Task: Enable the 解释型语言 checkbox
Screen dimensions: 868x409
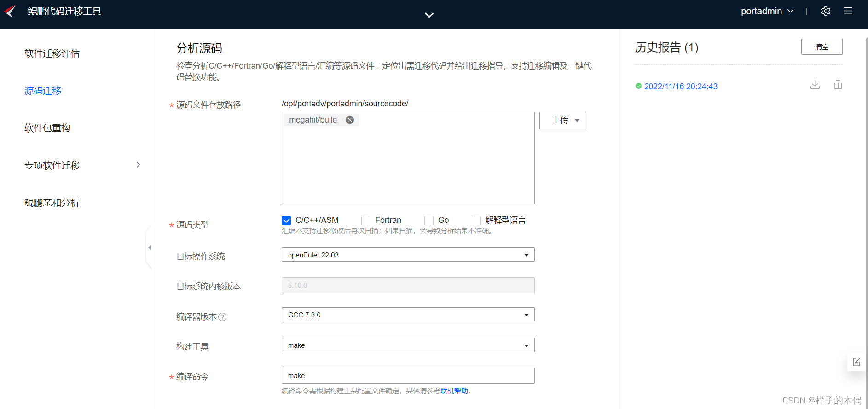Action: point(476,221)
